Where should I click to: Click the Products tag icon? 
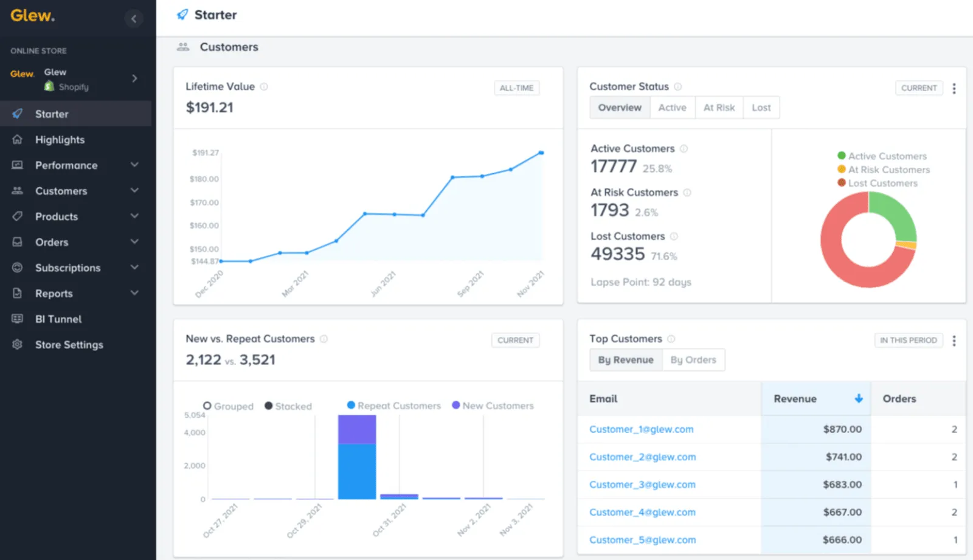(18, 216)
